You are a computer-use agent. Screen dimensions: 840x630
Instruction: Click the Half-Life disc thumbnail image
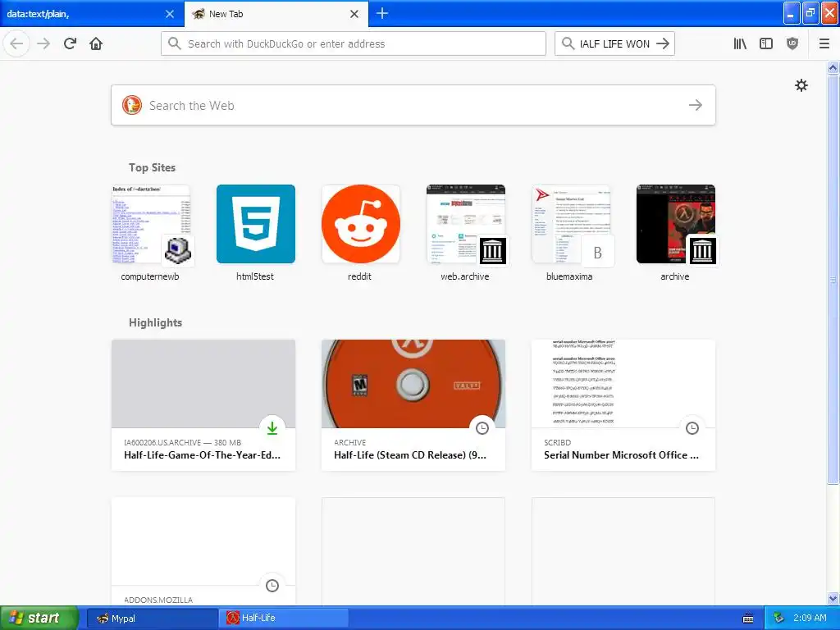(413, 384)
